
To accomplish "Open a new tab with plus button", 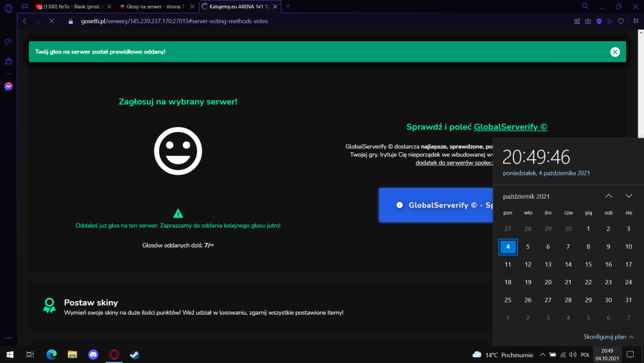I will tap(288, 6).
